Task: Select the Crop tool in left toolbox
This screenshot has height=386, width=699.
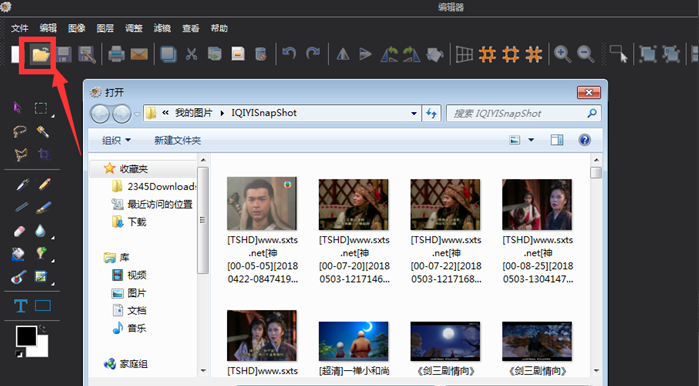Action: click(x=44, y=155)
